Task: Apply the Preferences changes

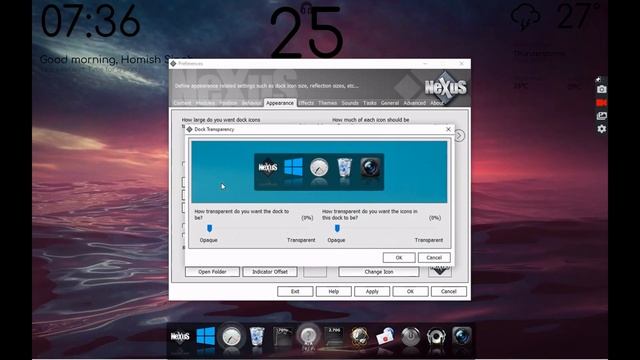Action: coord(372,291)
